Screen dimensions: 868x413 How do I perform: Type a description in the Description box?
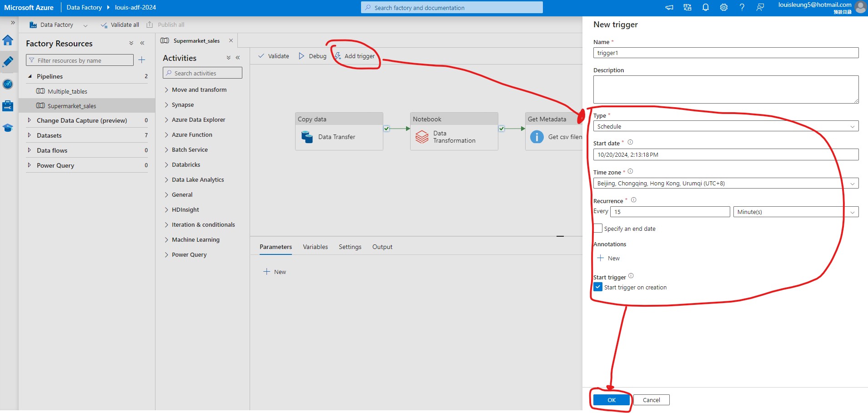coord(725,89)
